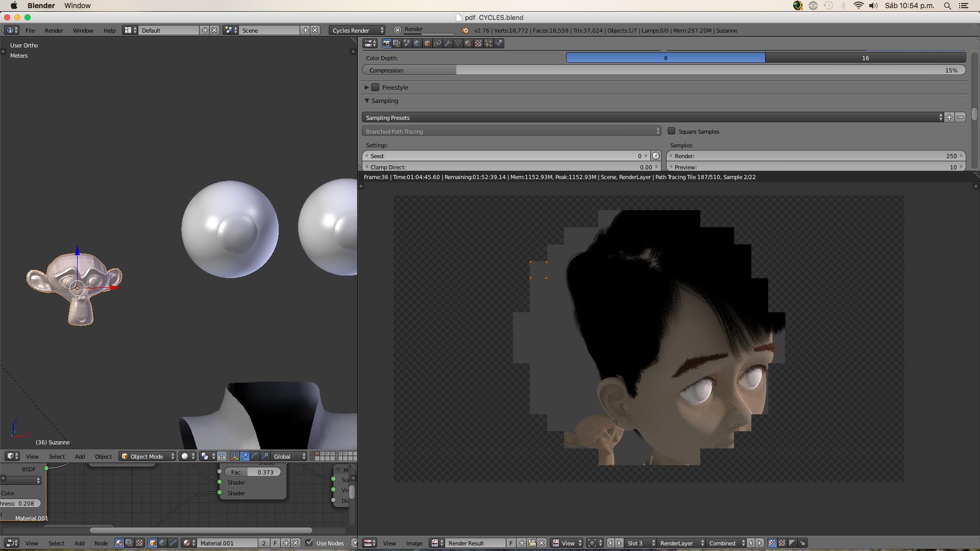
Task: Open the Cycles Render engine dropdown
Action: click(357, 30)
